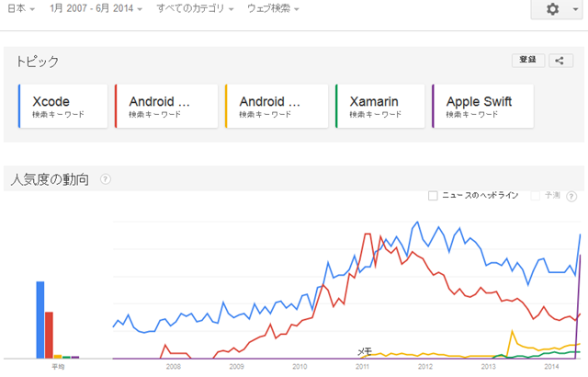The width and height of the screenshot is (588, 377).
Task: Select the Apple Swift topic card
Action: (x=482, y=106)
